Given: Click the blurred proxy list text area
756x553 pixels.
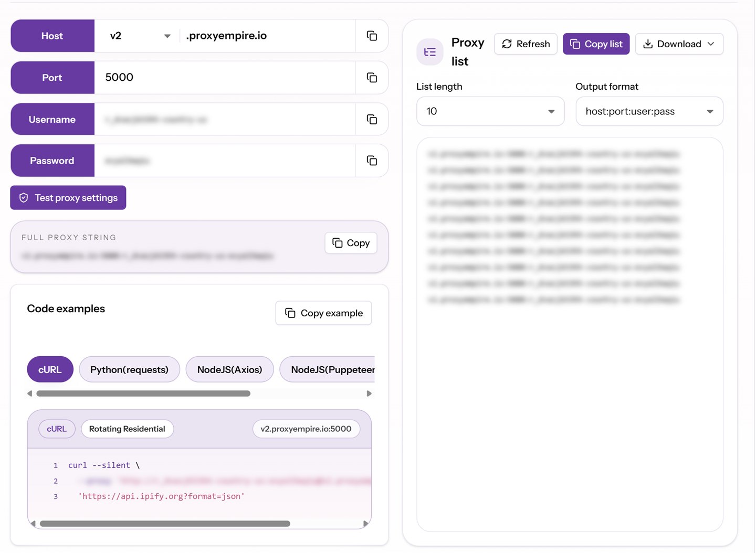Looking at the screenshot, I should point(570,334).
